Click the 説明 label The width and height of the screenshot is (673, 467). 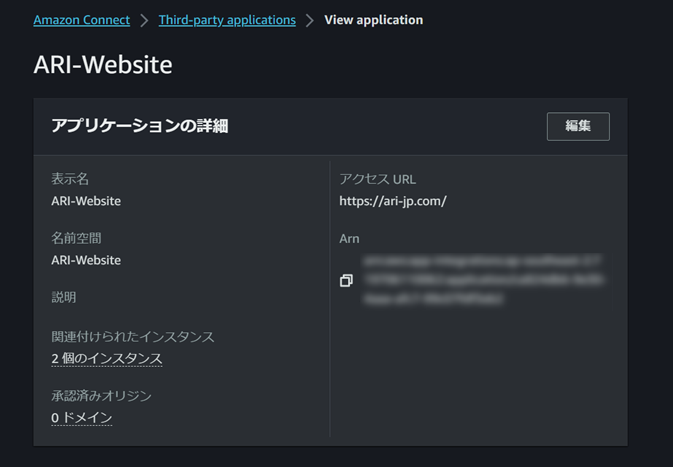click(x=64, y=297)
